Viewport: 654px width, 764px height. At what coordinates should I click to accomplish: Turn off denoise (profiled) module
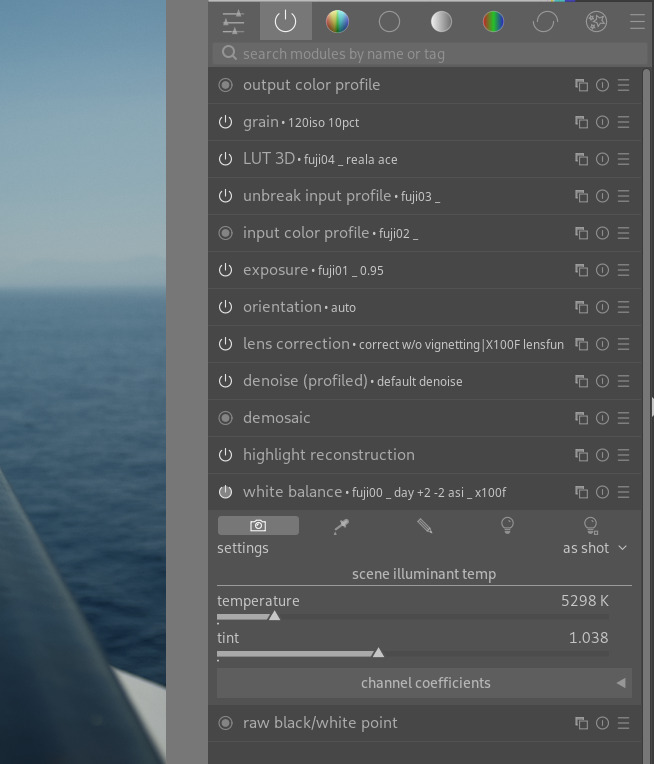[225, 381]
